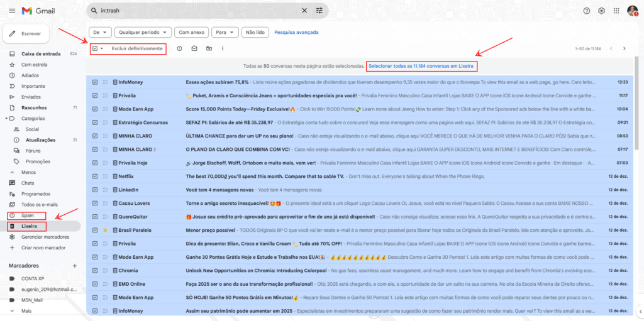Open the select options arrow beside checkbox

point(101,48)
